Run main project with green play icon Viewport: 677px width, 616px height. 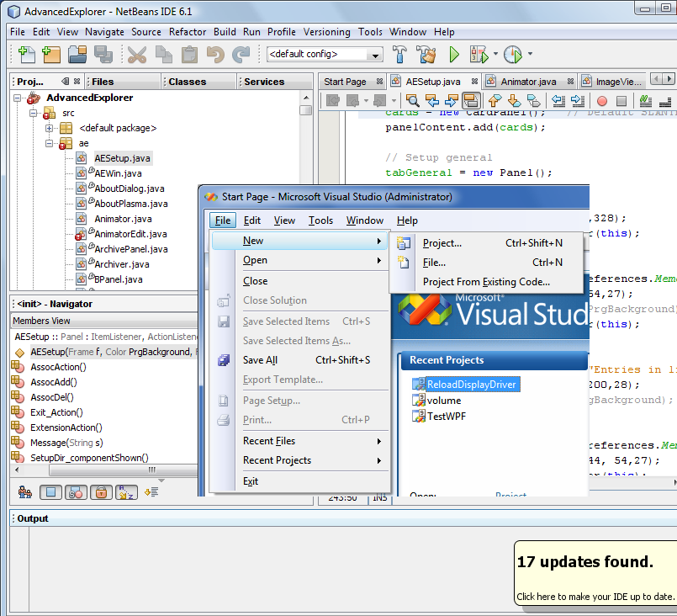click(454, 55)
